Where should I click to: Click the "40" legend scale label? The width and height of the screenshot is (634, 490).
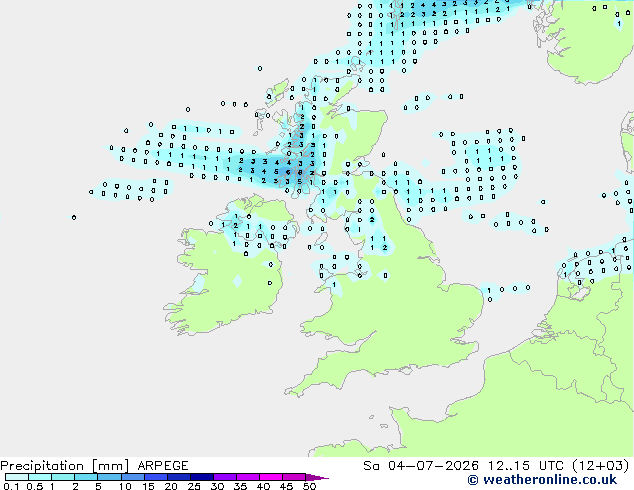(263, 486)
